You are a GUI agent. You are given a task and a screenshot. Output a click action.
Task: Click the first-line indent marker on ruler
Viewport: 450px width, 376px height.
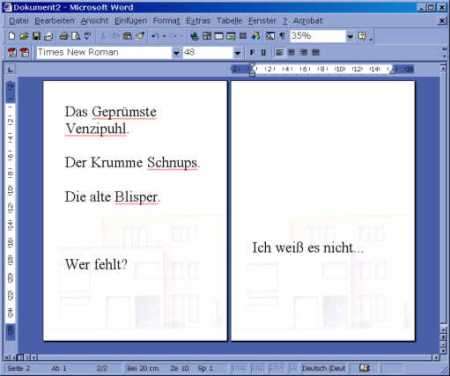[x=252, y=67]
